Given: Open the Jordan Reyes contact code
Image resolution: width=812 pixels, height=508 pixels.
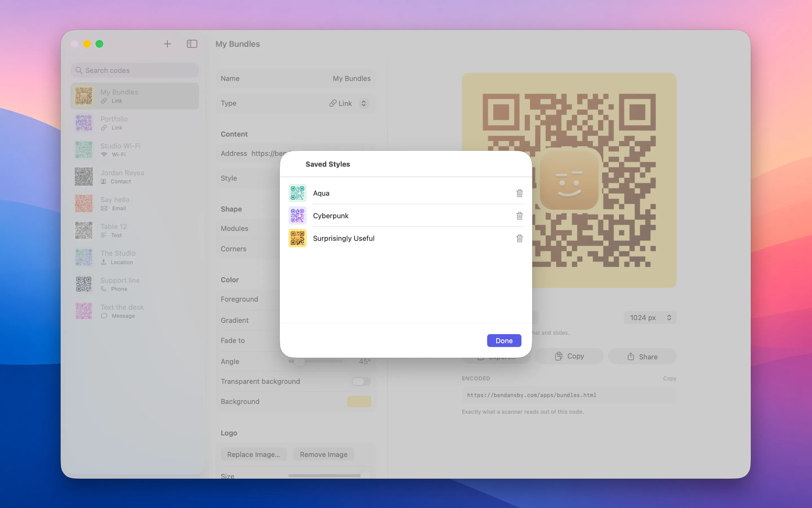Looking at the screenshot, I should coord(134,177).
